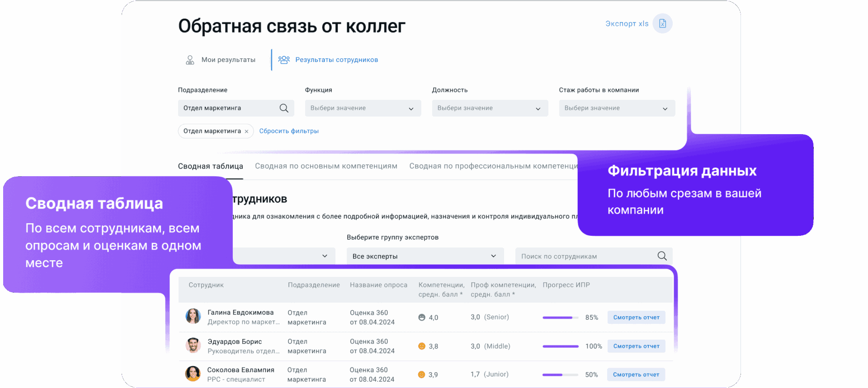Image resolution: width=868 pixels, height=388 pixels.
Task: Click Галина Евдокимова's avatar
Action: [x=193, y=317]
